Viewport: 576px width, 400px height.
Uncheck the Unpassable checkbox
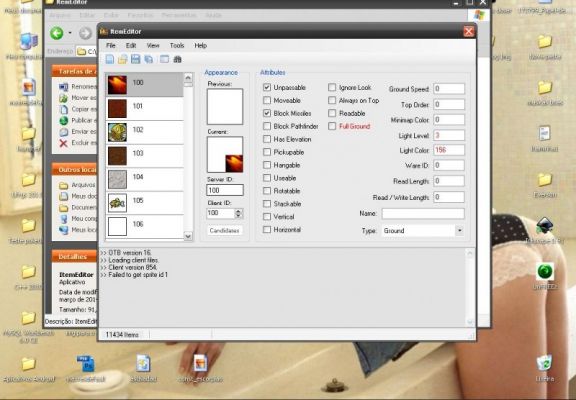[267, 87]
